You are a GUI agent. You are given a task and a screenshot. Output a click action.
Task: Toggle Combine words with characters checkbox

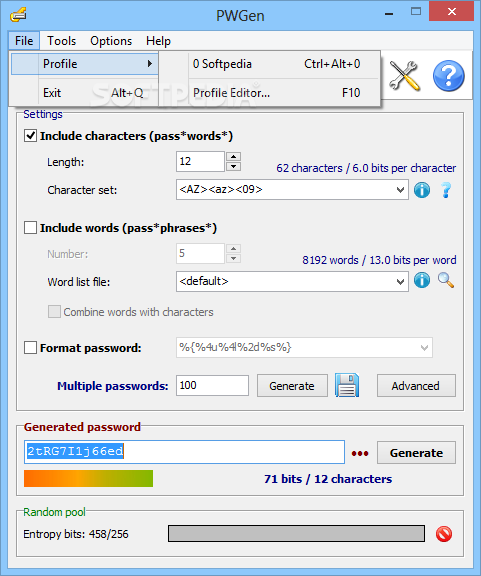[x=54, y=312]
